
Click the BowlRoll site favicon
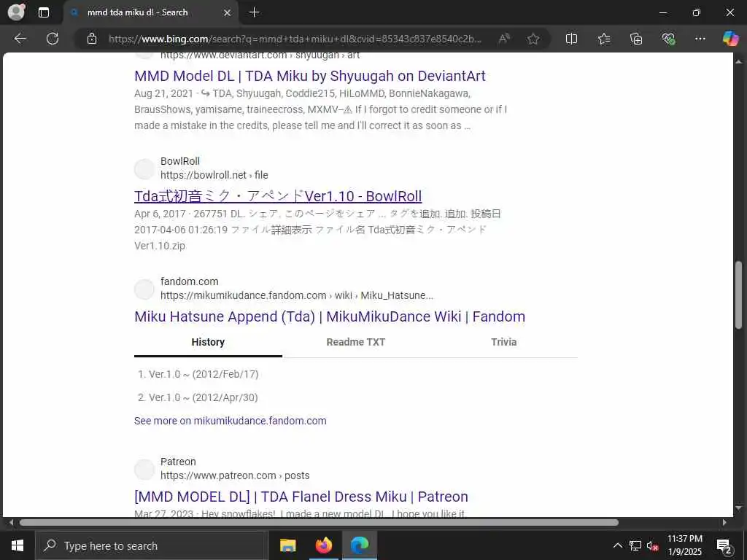[144, 168]
